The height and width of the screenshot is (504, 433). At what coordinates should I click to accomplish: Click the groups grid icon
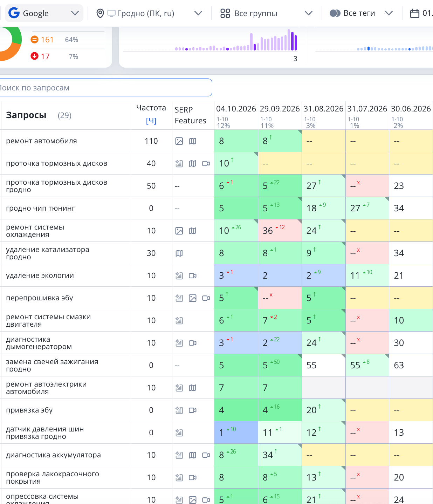point(225,13)
